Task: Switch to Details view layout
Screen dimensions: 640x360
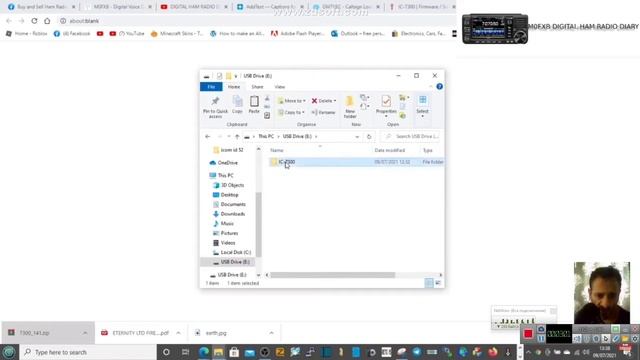Action: click(x=429, y=283)
